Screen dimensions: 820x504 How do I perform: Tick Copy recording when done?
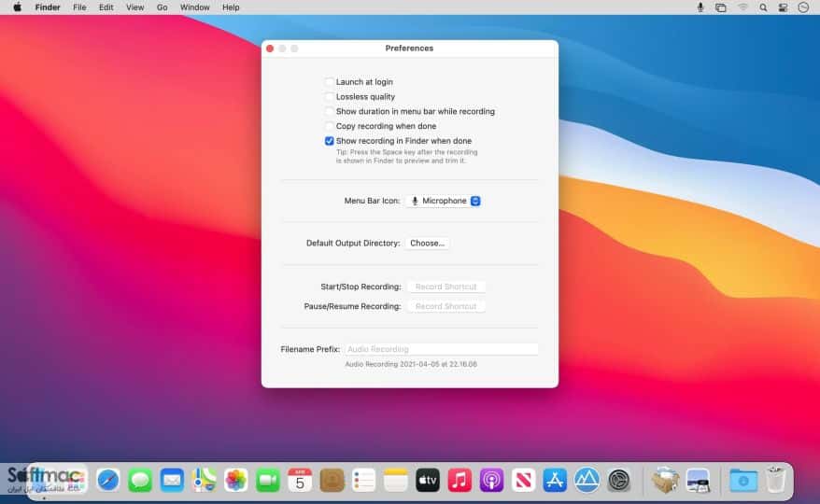(329, 126)
